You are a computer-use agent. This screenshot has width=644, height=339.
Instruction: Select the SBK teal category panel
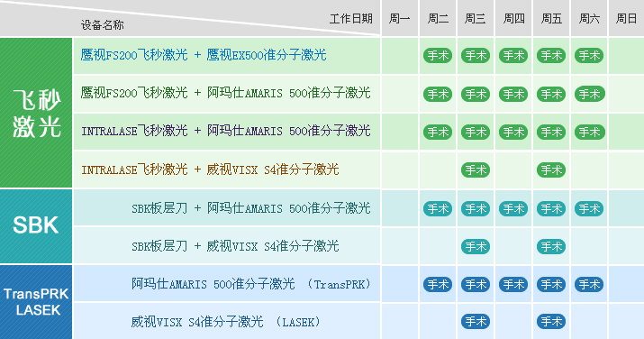pos(36,226)
